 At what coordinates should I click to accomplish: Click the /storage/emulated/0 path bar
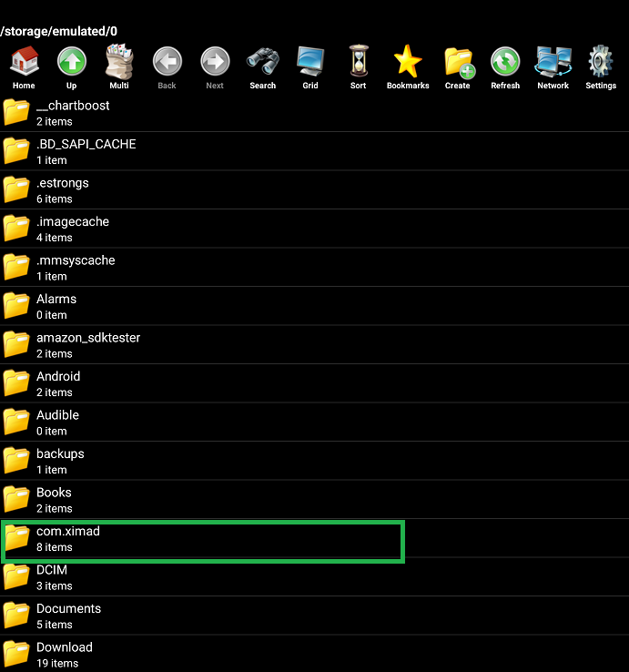(x=60, y=31)
